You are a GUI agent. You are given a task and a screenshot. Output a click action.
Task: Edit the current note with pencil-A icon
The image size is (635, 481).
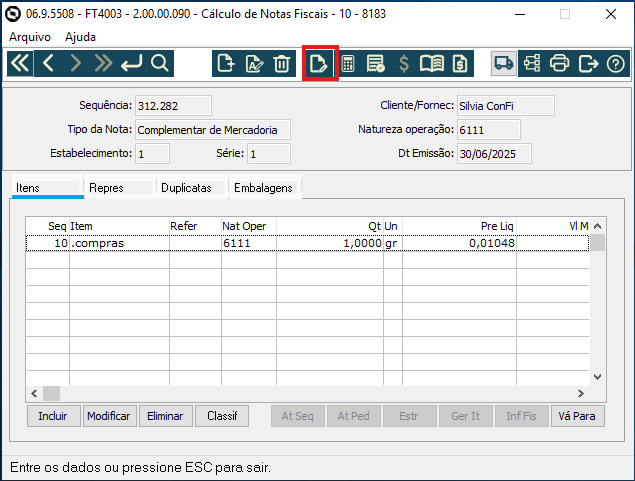254,64
